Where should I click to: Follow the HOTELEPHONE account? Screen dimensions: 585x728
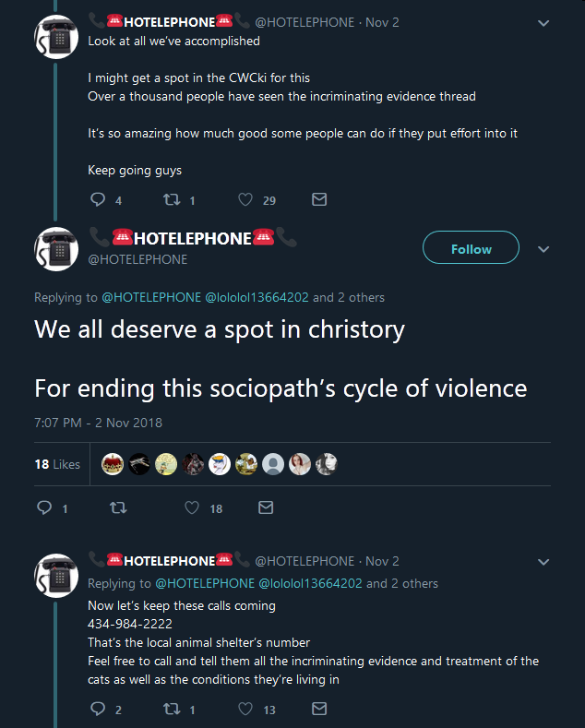(x=471, y=247)
